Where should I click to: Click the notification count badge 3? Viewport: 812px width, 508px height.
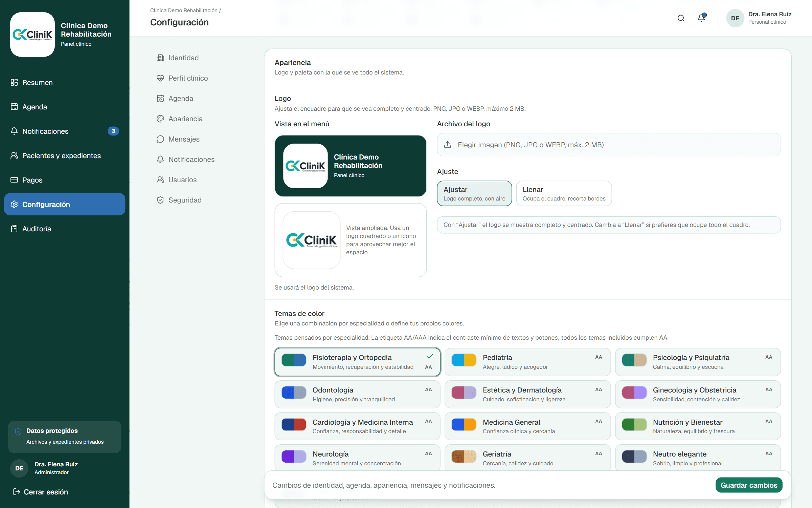coord(113,131)
